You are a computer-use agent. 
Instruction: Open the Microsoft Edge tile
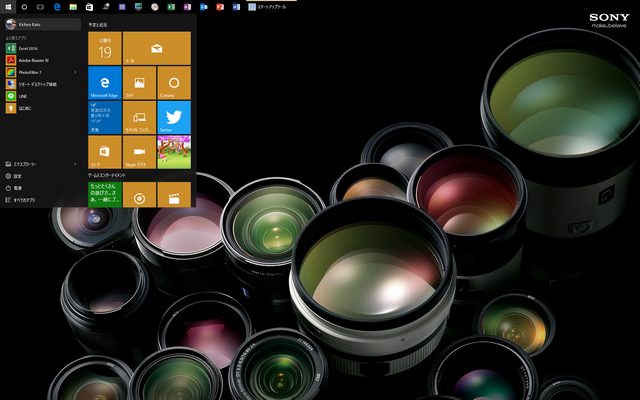click(105, 83)
